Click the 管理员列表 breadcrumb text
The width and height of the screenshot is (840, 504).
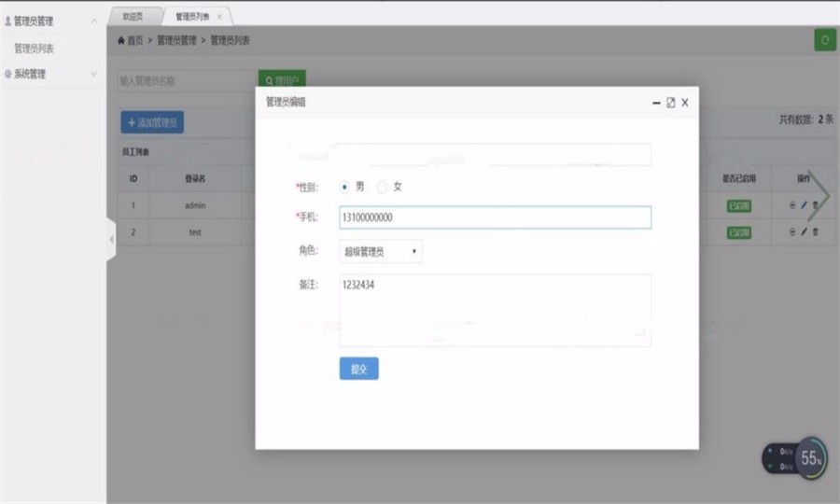pos(230,40)
